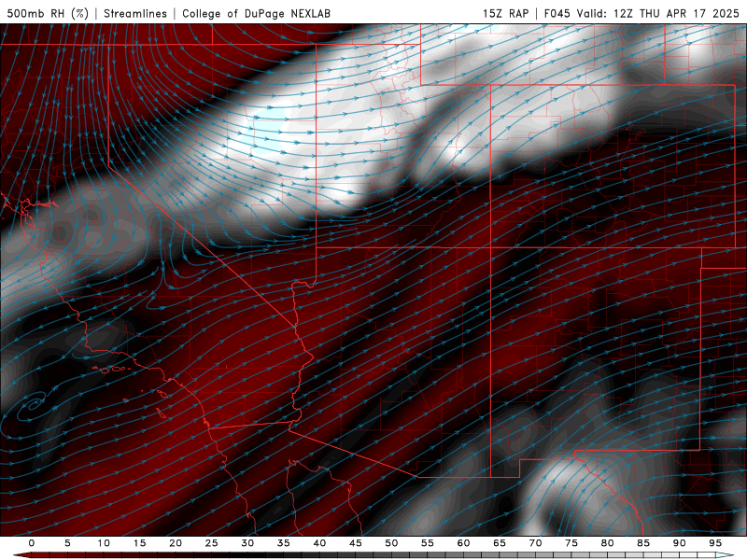Click the "60" color scale label
Viewport: 747px width, 560px height.
[463, 543]
